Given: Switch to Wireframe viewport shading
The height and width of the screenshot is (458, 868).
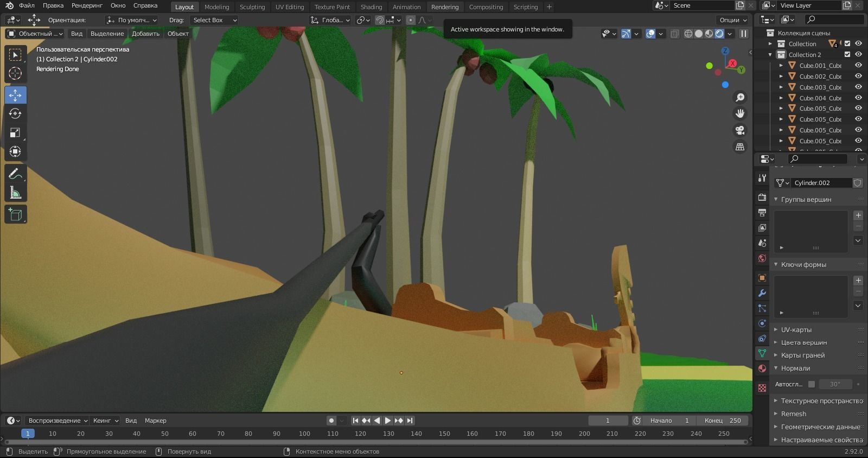Looking at the screenshot, I should (688, 34).
